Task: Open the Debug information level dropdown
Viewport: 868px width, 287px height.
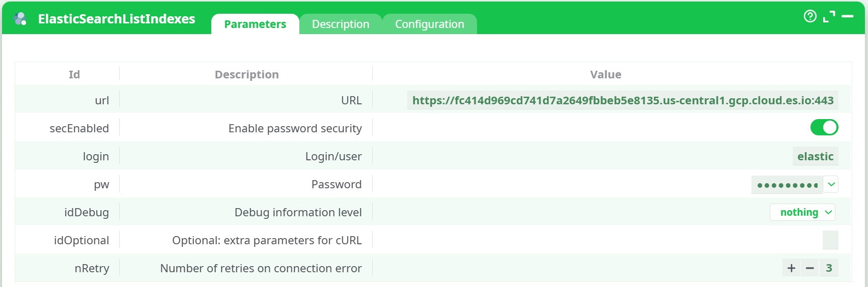Action: pos(802,212)
